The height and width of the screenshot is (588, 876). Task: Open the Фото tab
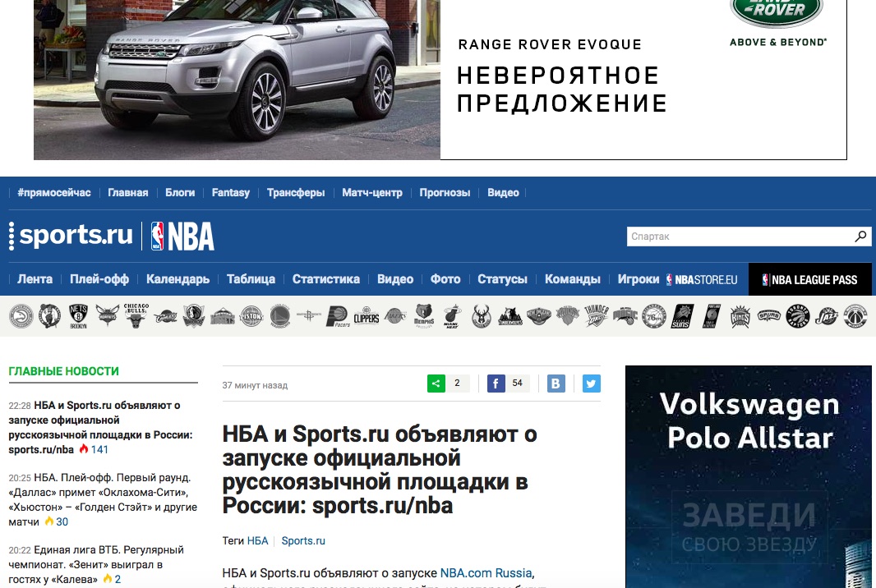click(445, 279)
